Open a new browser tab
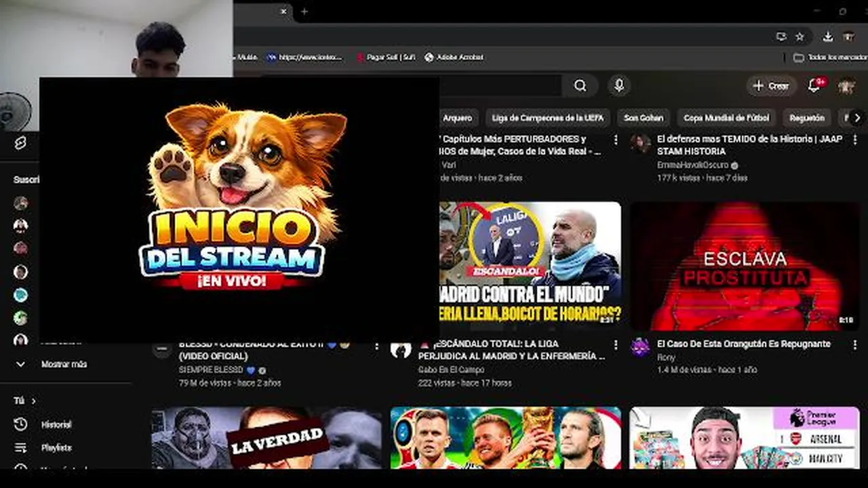Viewport: 868px width, 488px height. click(304, 12)
